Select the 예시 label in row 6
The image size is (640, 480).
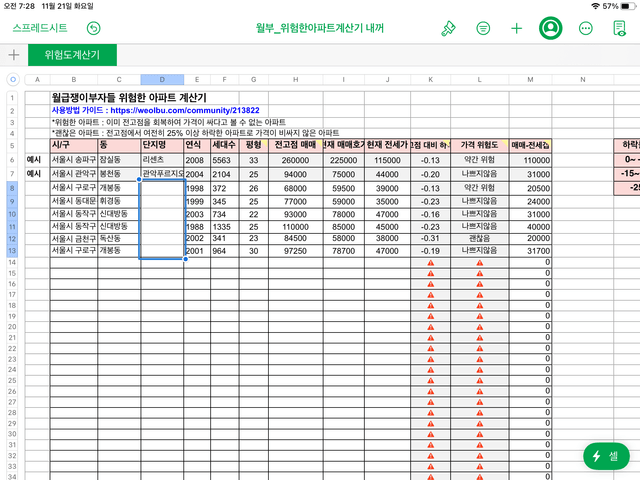[x=34, y=160]
